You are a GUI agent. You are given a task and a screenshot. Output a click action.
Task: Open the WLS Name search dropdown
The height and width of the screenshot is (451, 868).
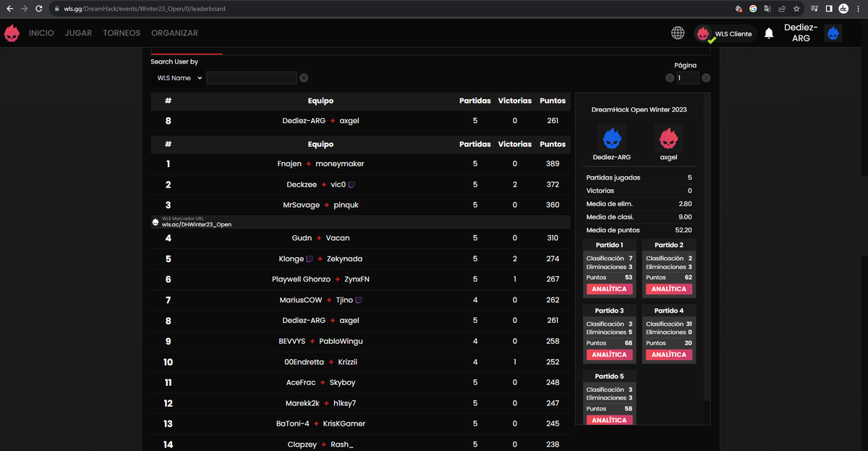tap(179, 78)
